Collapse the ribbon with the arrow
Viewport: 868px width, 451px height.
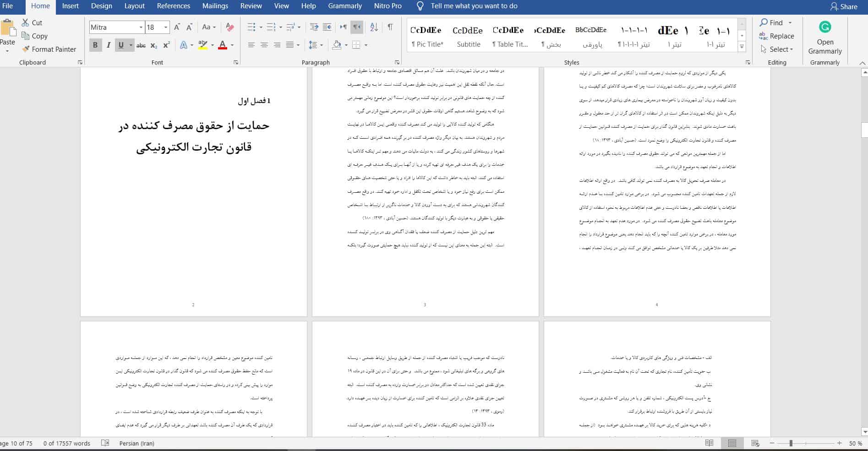[x=862, y=63]
